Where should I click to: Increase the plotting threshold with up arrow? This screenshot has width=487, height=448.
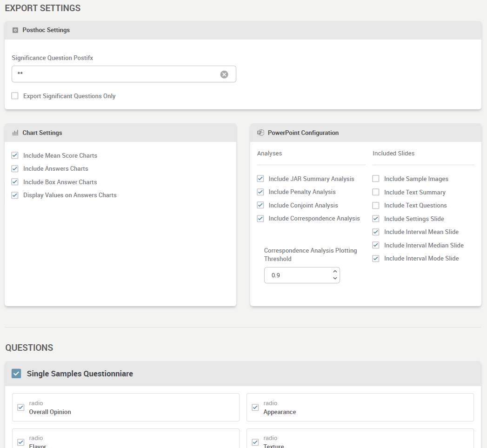(335, 272)
